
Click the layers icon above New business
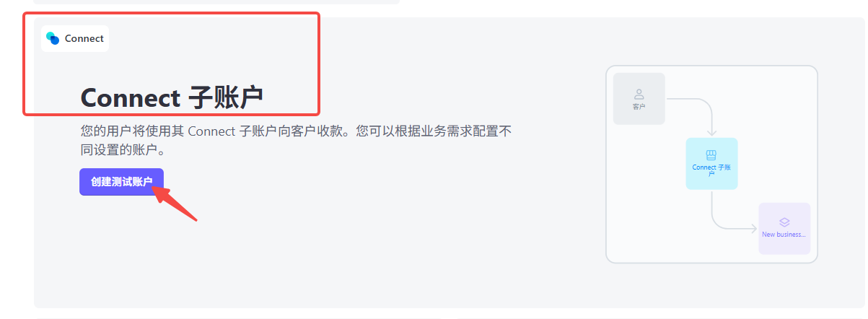pos(784,222)
